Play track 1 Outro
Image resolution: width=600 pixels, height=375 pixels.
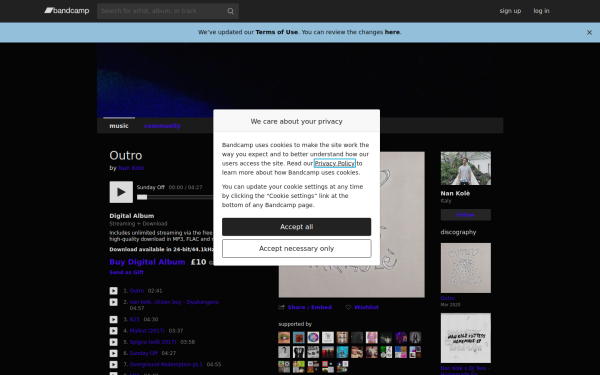[x=114, y=291]
